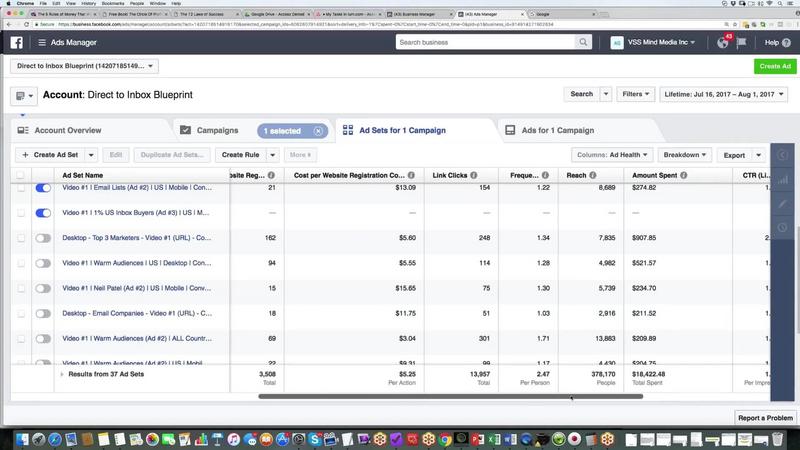This screenshot has height=450, width=800.
Task: Check box for Desktop - Top 3 Marketers row
Action: [x=21, y=238]
